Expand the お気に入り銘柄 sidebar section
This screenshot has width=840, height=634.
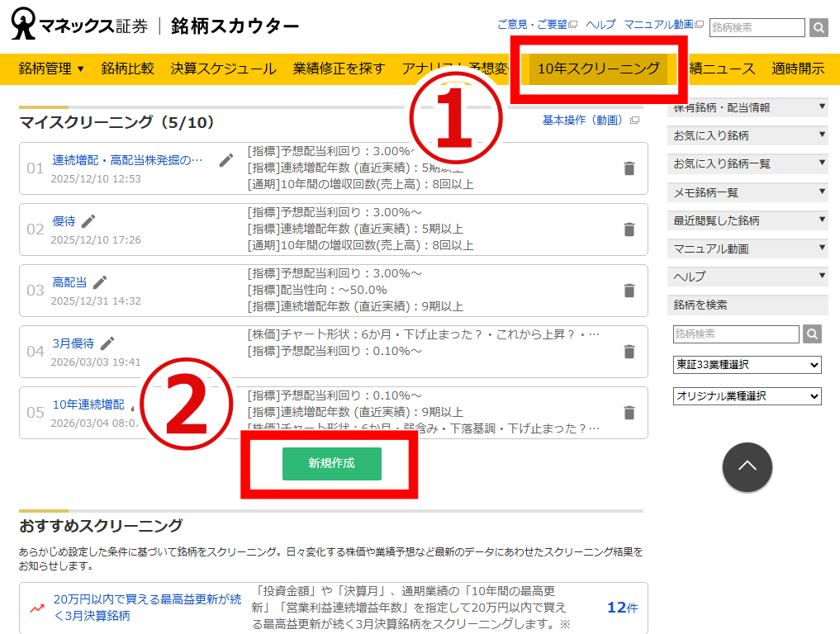[747, 135]
